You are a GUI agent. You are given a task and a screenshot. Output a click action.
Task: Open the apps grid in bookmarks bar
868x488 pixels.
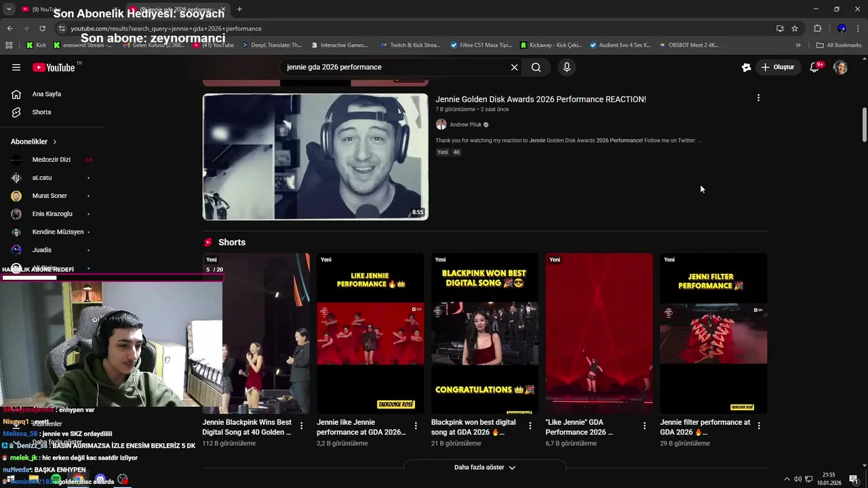point(9,45)
